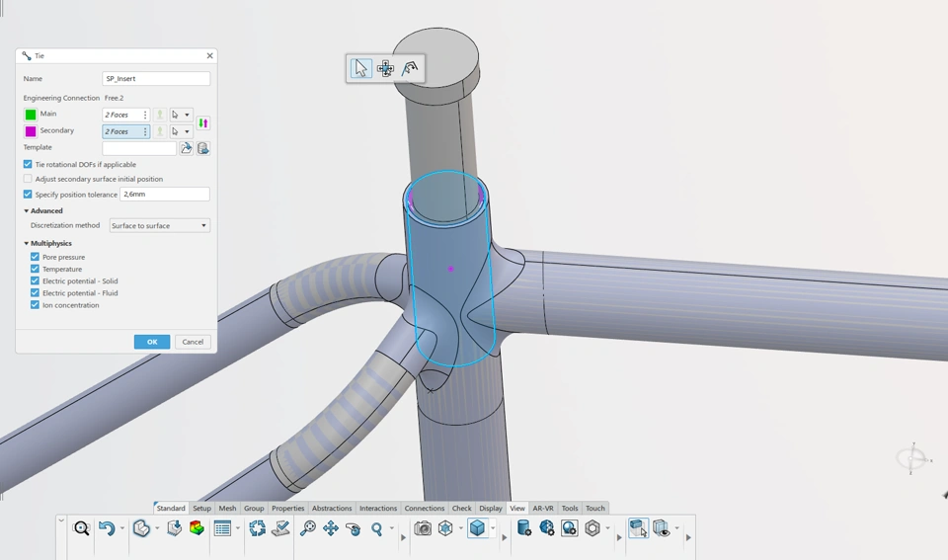Click OK to confirm the Tie
The image size is (948, 560).
pos(151,342)
